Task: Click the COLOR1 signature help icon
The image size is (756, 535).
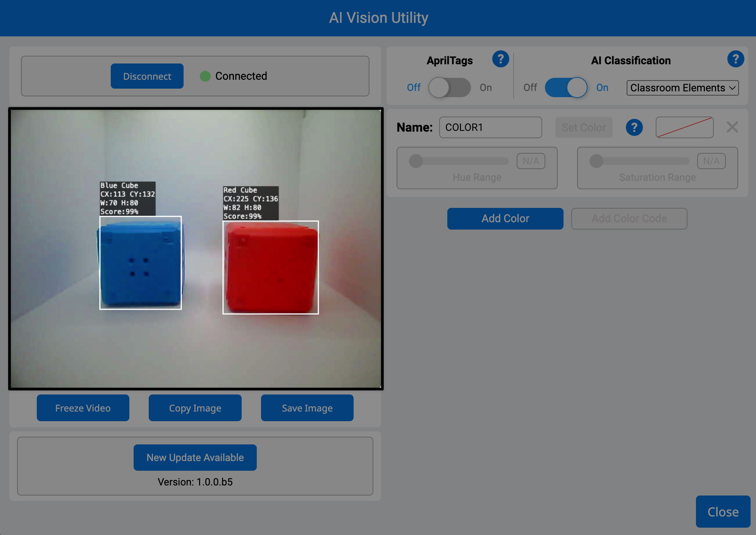Action: point(634,127)
